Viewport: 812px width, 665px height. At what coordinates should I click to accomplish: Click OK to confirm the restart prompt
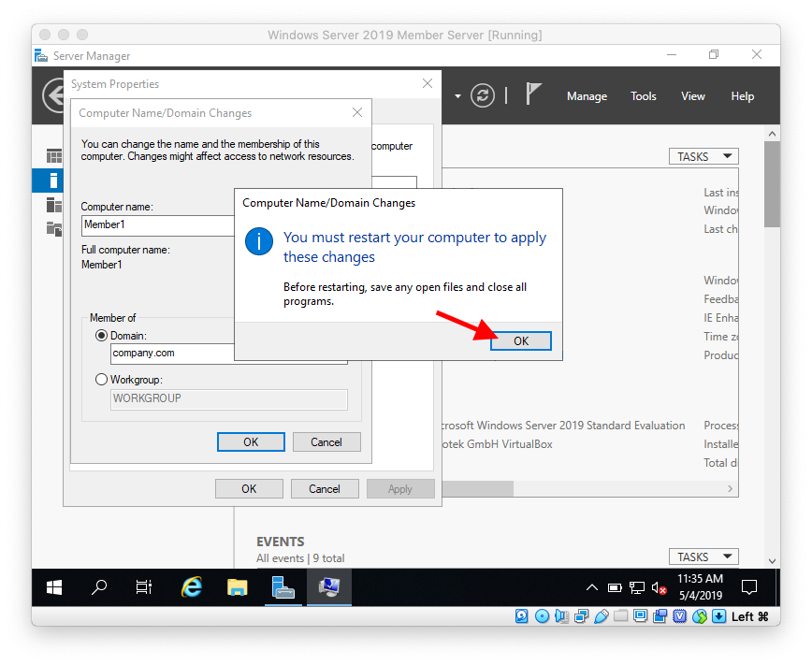(520, 340)
